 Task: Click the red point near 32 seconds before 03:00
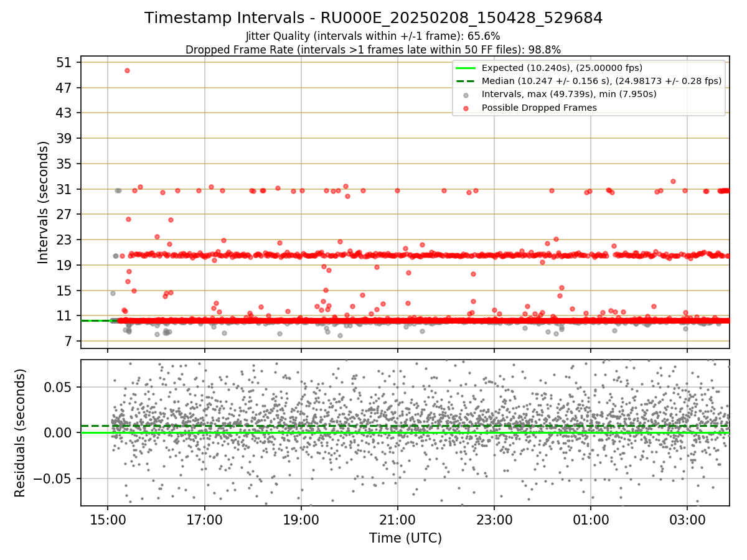673,181
